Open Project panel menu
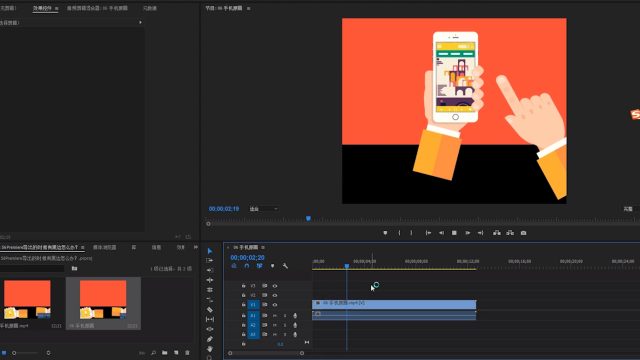The image size is (640, 360). (82, 247)
